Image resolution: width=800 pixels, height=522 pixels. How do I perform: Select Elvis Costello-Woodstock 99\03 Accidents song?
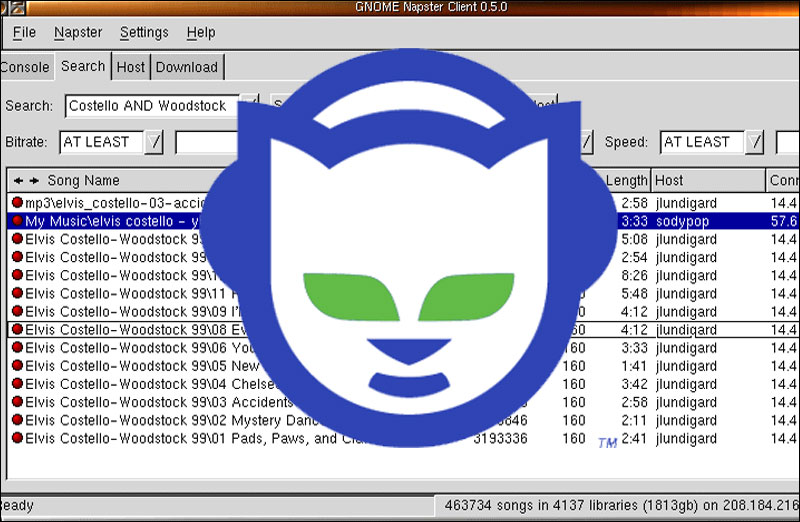(x=404, y=402)
